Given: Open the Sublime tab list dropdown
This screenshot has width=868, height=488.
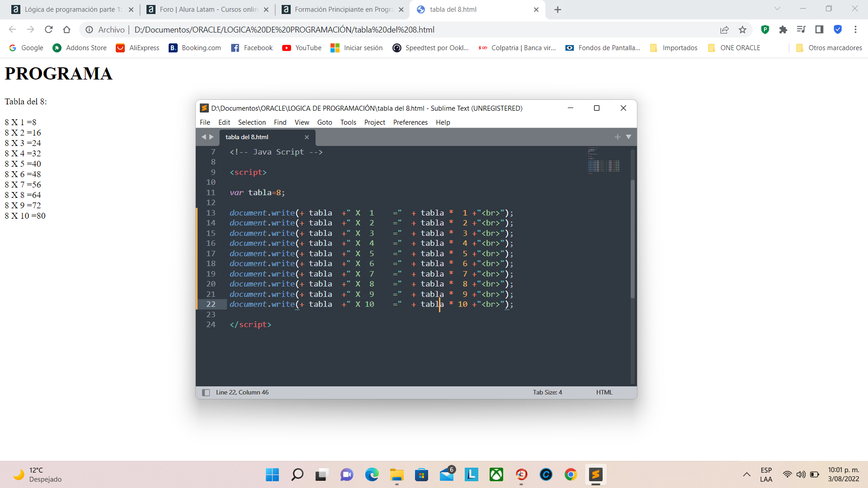Looking at the screenshot, I should pyautogui.click(x=628, y=137).
